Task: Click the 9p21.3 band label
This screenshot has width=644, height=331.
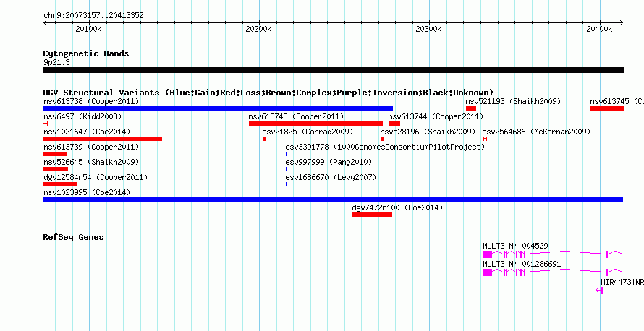Action: [x=56, y=62]
